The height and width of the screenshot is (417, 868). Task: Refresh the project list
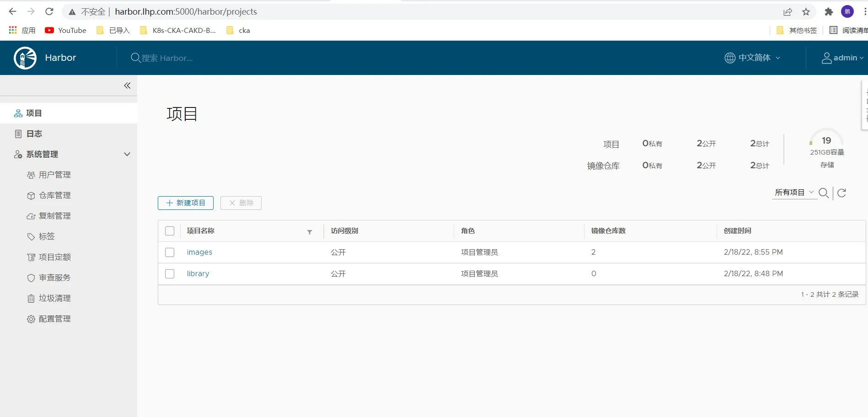[x=841, y=193]
